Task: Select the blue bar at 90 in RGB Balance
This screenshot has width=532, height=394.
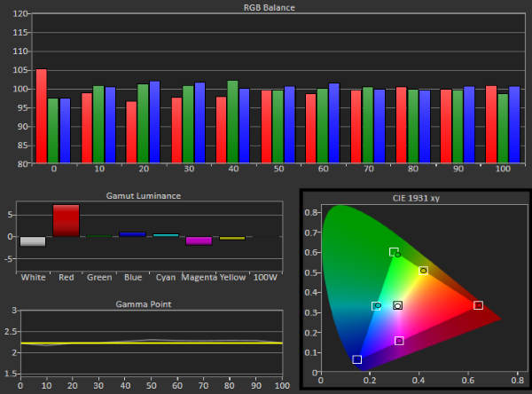Action: (x=469, y=124)
